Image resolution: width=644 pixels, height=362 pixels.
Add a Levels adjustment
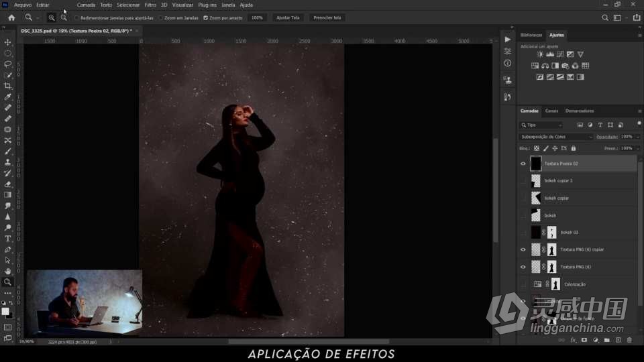(x=550, y=54)
